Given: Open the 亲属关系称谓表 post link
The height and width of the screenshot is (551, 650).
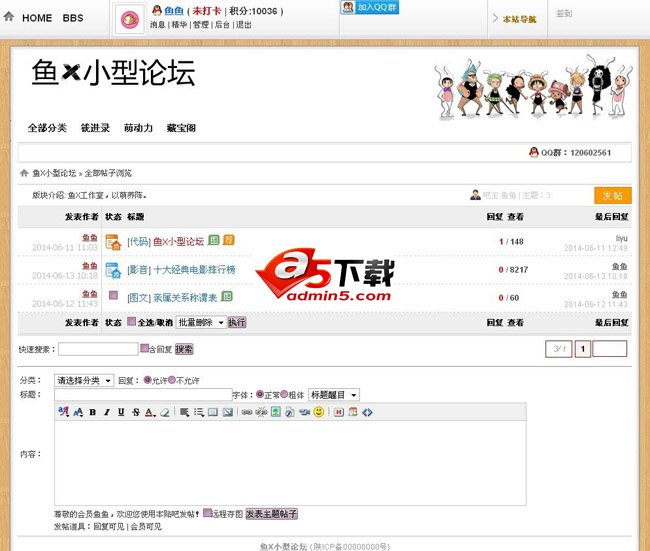Looking at the screenshot, I should point(185,298).
